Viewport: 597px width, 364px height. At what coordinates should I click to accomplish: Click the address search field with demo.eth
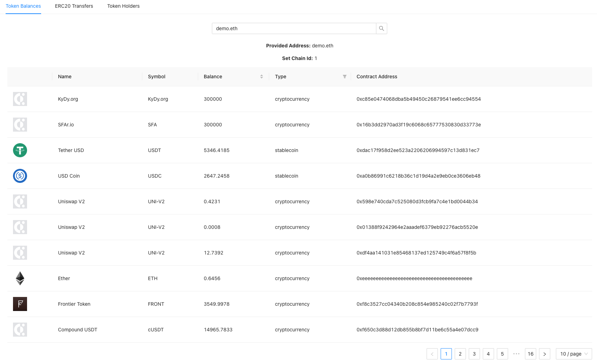point(294,28)
